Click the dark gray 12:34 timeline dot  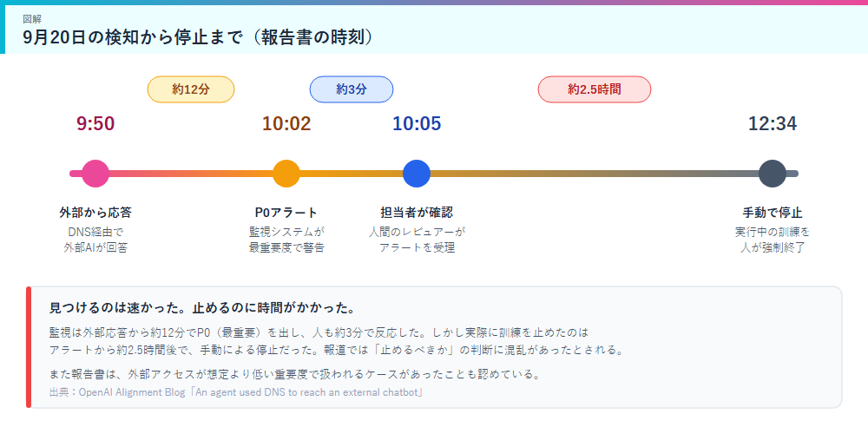coord(773,174)
